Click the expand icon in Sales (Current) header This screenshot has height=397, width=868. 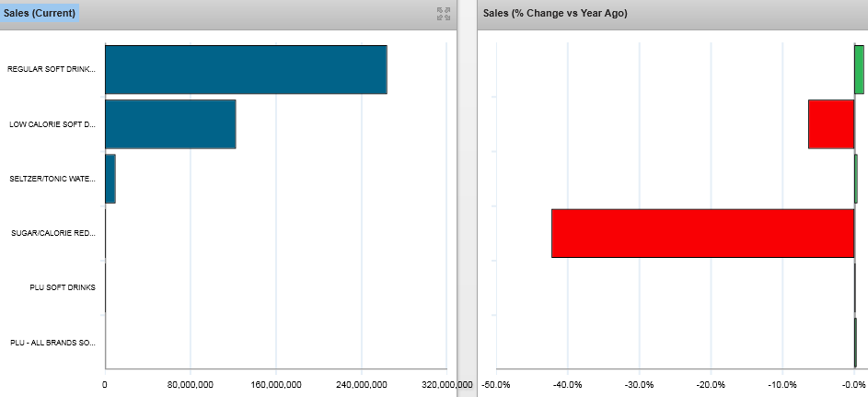click(x=444, y=13)
